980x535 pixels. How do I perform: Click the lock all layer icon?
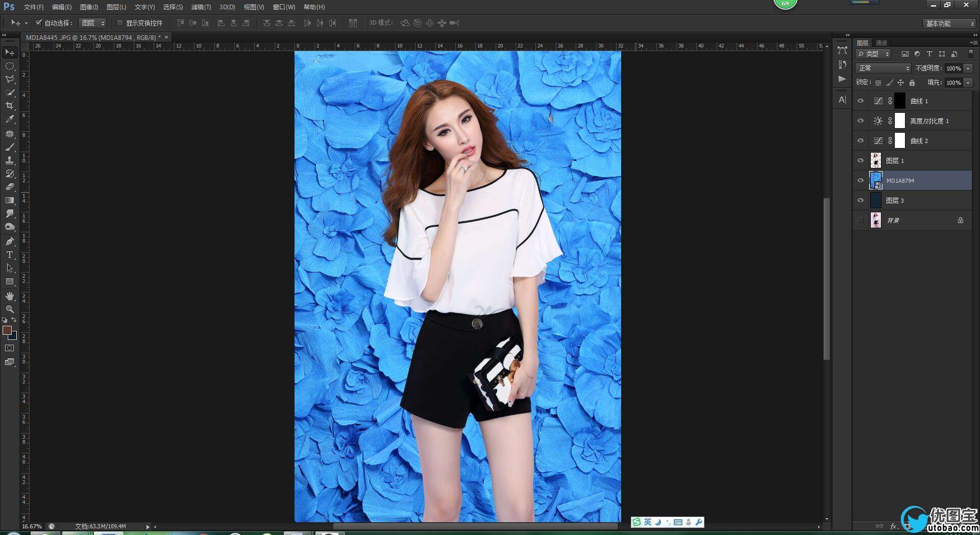[x=912, y=83]
